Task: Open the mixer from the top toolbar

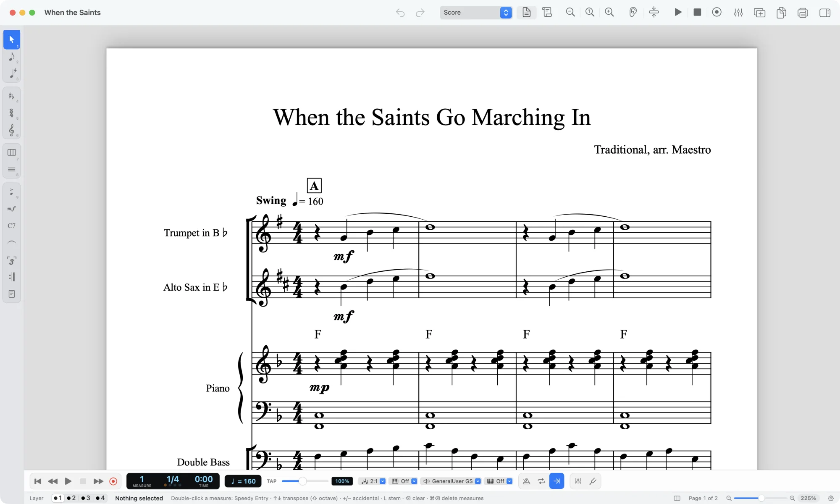Action: pyautogui.click(x=738, y=13)
